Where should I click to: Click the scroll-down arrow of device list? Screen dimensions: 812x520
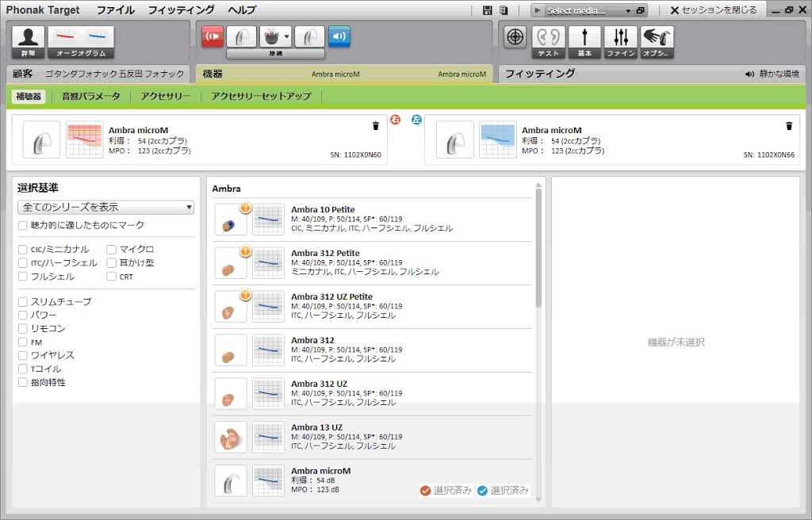pos(538,499)
